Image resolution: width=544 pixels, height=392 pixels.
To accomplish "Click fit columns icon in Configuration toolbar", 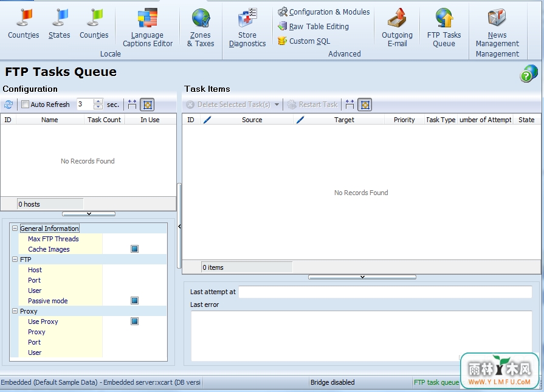I will 132,105.
